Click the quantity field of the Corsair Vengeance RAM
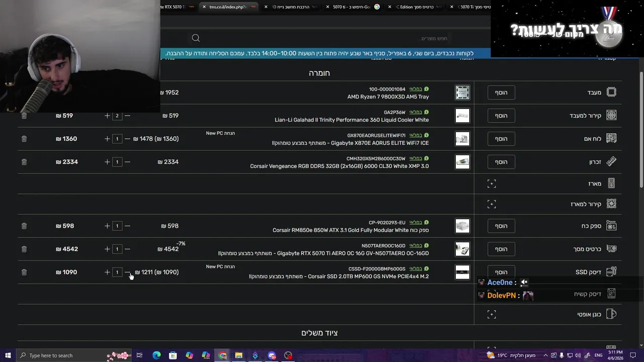This screenshot has height=362, width=644. pyautogui.click(x=117, y=162)
